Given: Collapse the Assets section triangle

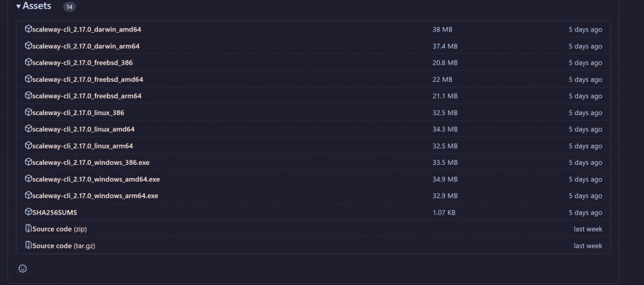Looking at the screenshot, I should (18, 6).
